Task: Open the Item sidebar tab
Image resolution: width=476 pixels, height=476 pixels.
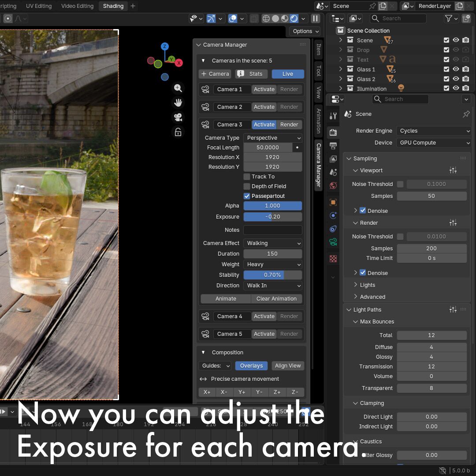Action: point(318,49)
